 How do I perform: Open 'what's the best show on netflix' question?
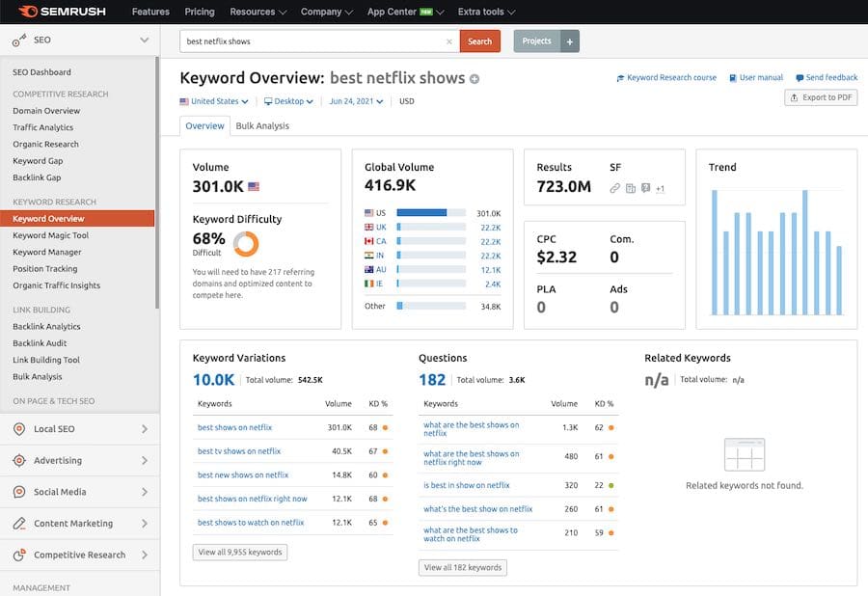pyautogui.click(x=477, y=509)
